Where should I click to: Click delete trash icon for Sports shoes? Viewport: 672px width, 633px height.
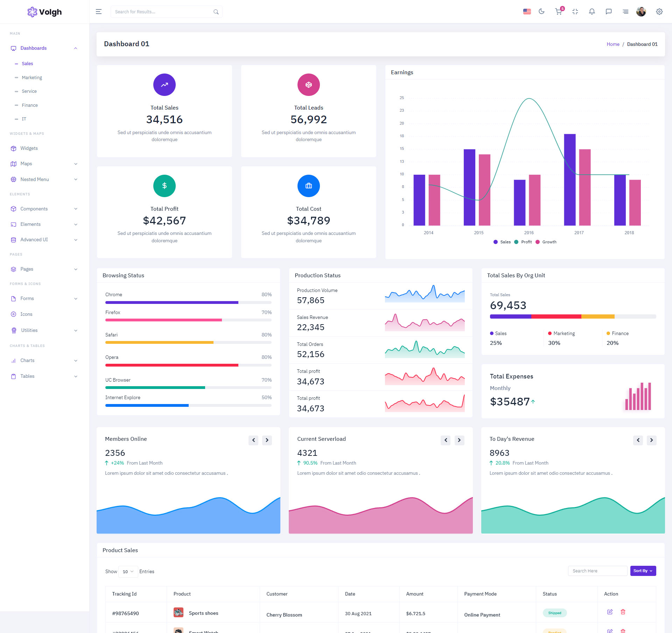pos(623,612)
